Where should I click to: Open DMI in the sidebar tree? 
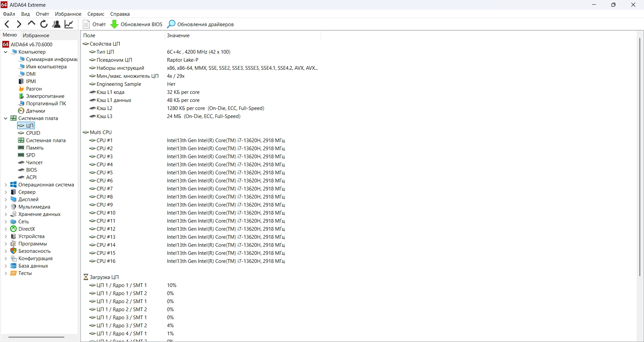coord(27,74)
